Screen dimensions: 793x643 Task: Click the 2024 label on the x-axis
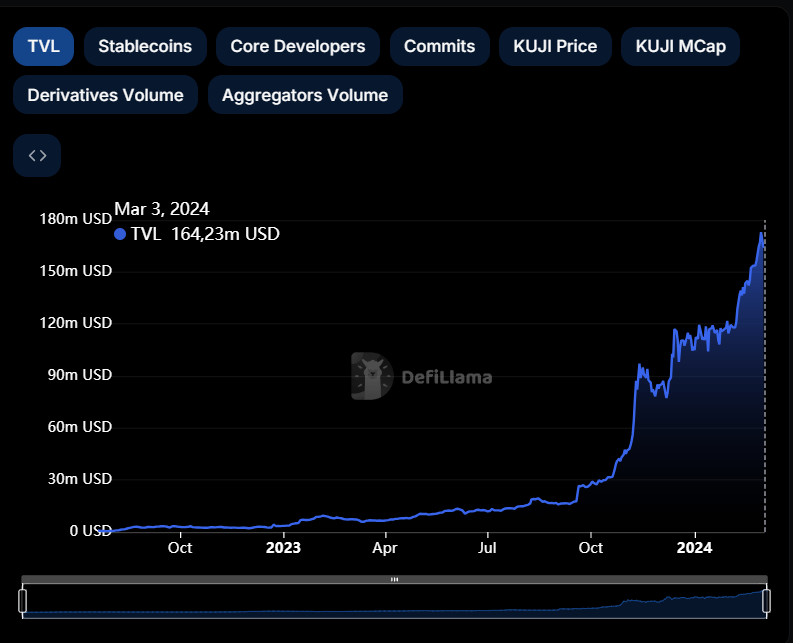[x=694, y=548]
